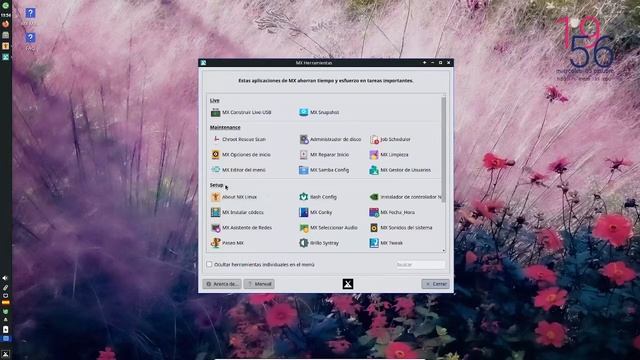Launch MX Tweak
The image size is (640, 360).
click(x=386, y=243)
